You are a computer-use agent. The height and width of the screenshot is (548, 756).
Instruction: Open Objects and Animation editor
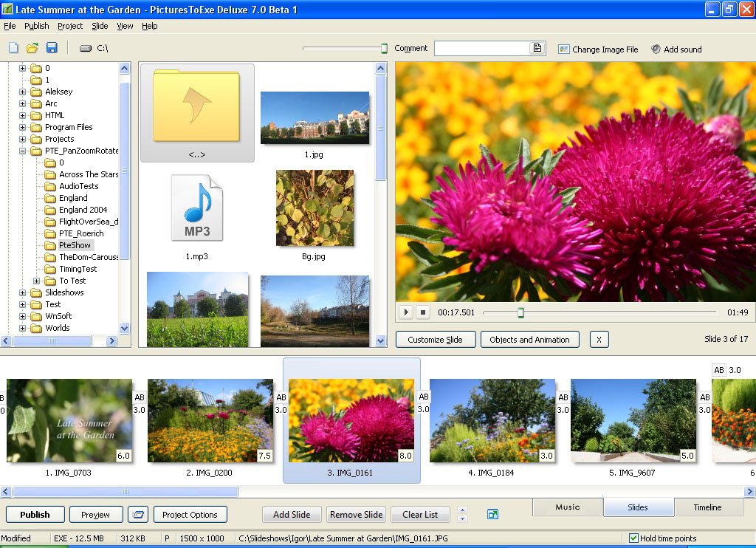(x=529, y=340)
